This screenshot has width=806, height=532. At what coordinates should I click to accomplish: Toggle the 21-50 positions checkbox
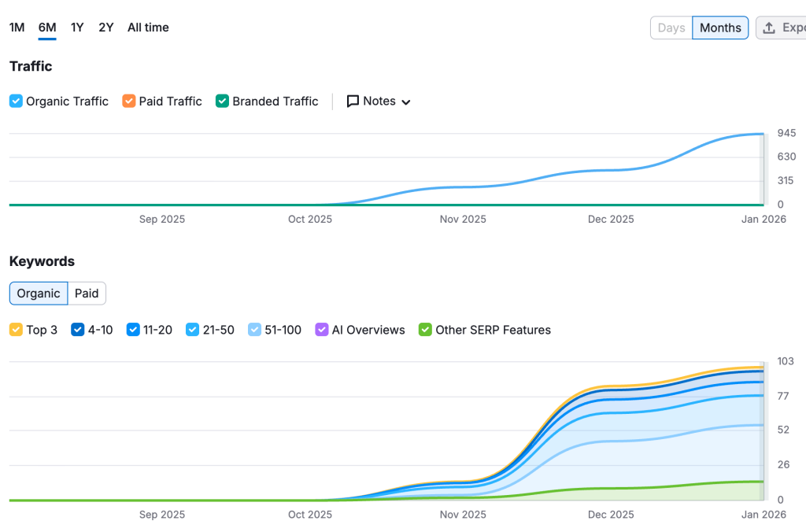[192, 330]
